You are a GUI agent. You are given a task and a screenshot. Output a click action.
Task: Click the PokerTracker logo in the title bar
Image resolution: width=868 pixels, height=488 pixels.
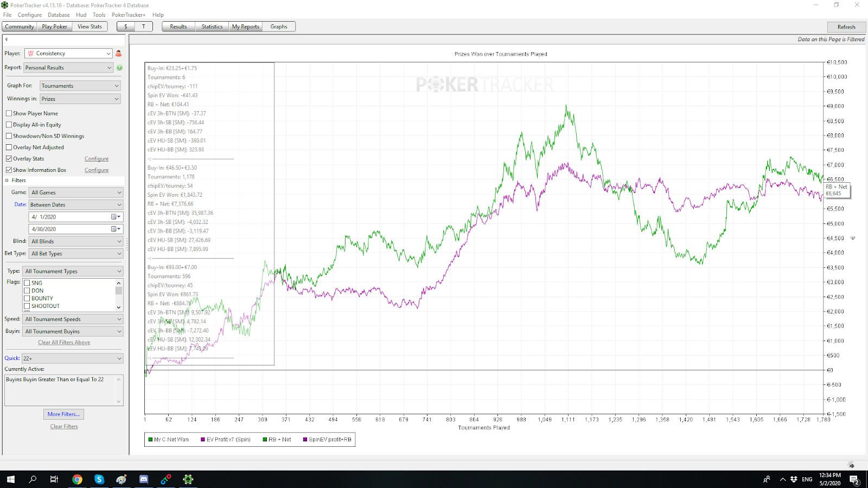5,5
